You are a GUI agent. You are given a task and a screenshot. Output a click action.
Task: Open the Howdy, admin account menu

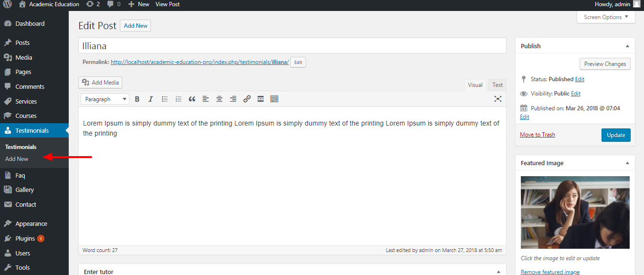pos(617,4)
